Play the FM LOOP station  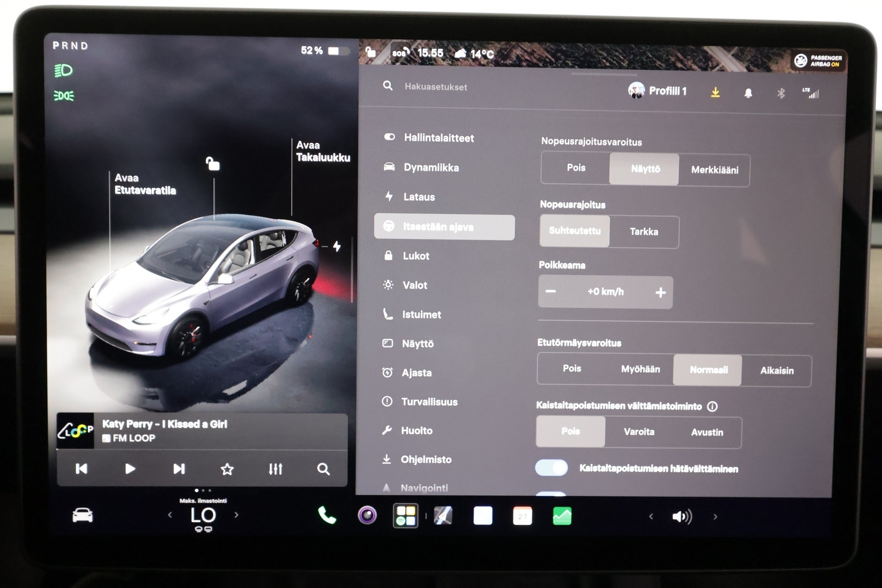point(130,469)
